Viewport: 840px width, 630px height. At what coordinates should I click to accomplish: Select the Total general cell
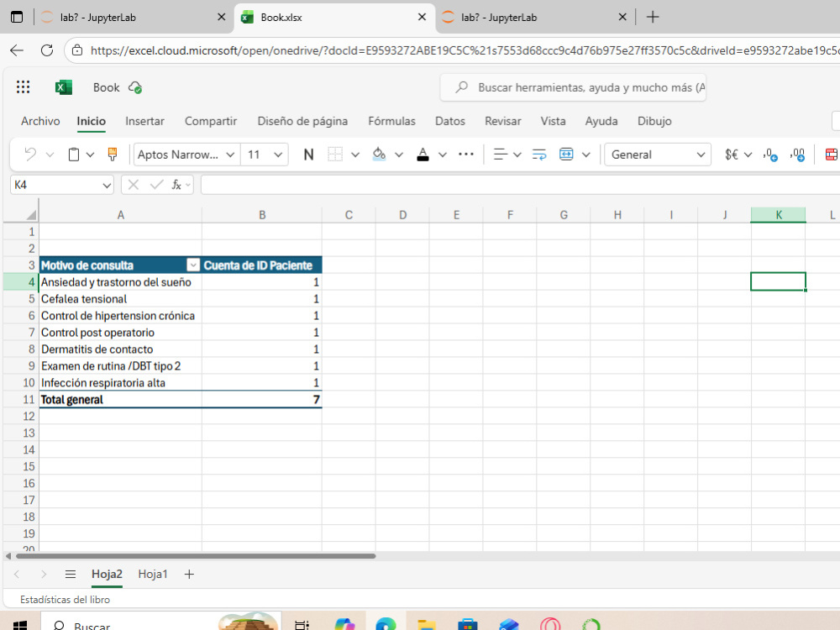(x=120, y=400)
